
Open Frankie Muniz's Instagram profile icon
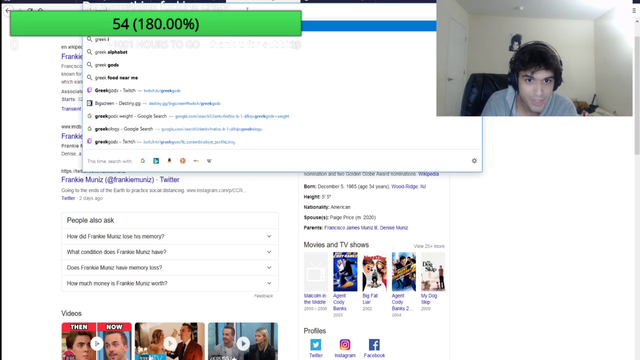pyautogui.click(x=345, y=344)
